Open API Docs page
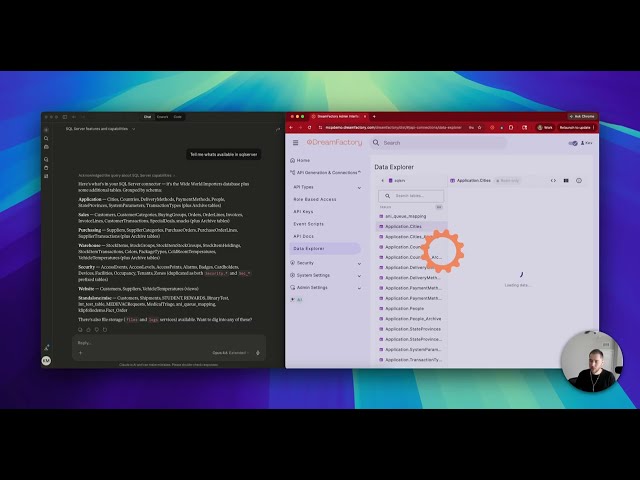 click(304, 236)
